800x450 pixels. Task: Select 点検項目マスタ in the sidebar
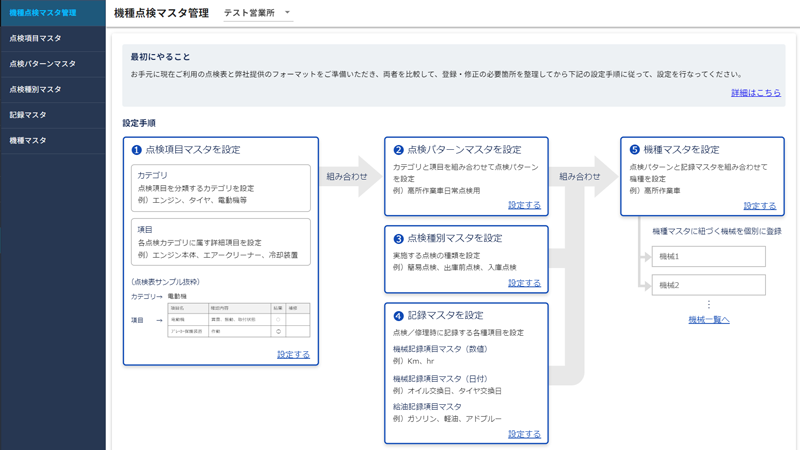[36, 38]
